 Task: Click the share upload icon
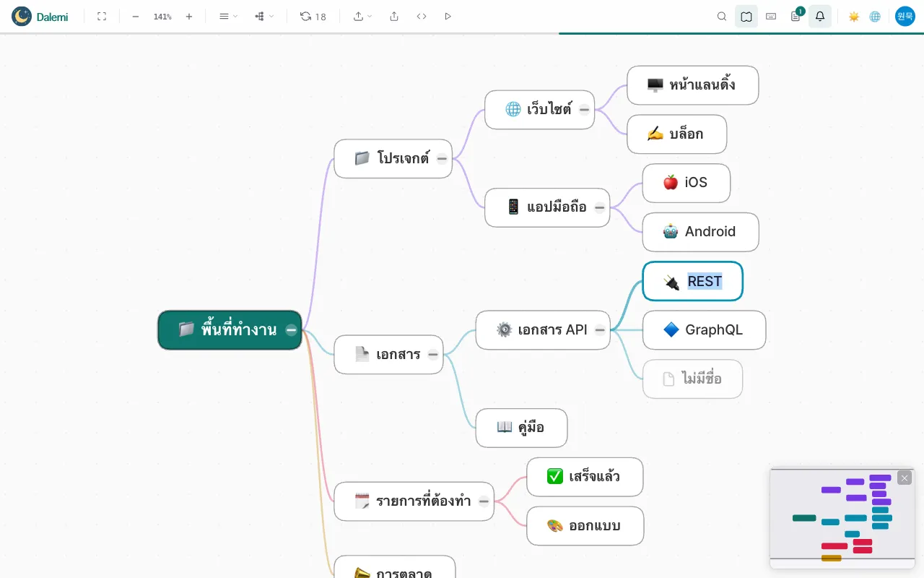pos(394,16)
